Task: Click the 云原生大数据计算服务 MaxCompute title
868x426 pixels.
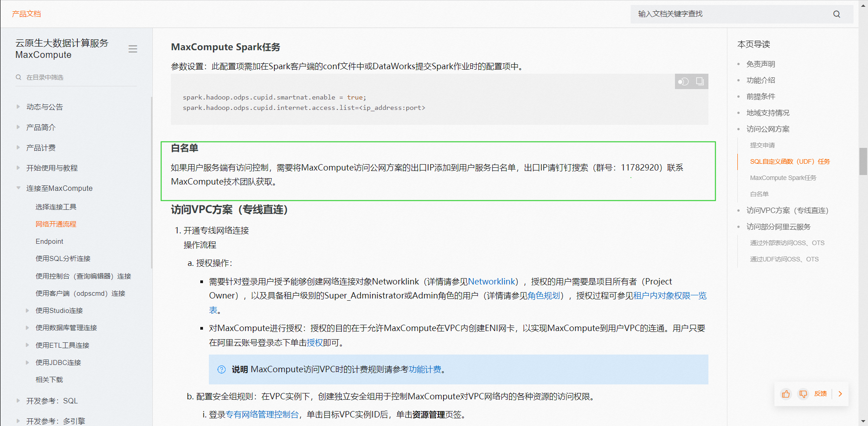Action: [62, 49]
